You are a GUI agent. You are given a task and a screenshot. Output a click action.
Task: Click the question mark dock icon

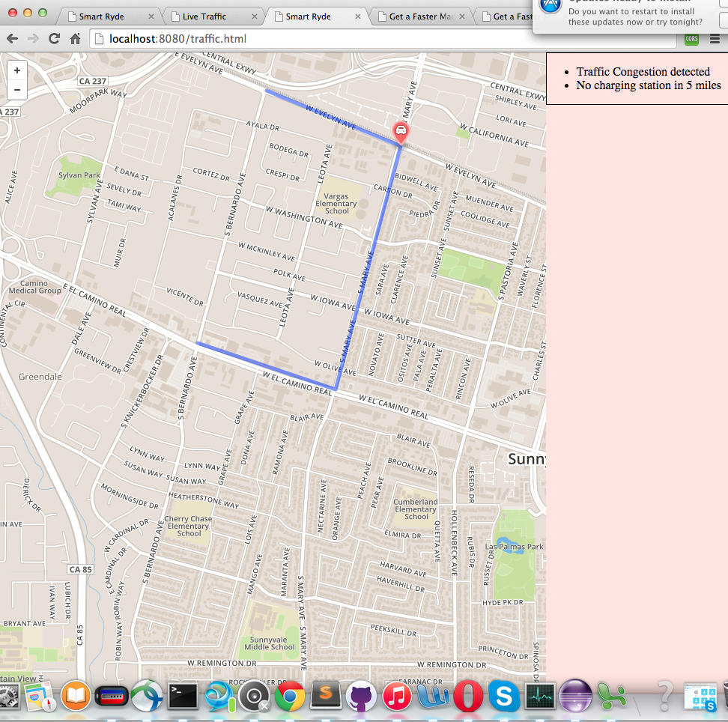coord(665,697)
